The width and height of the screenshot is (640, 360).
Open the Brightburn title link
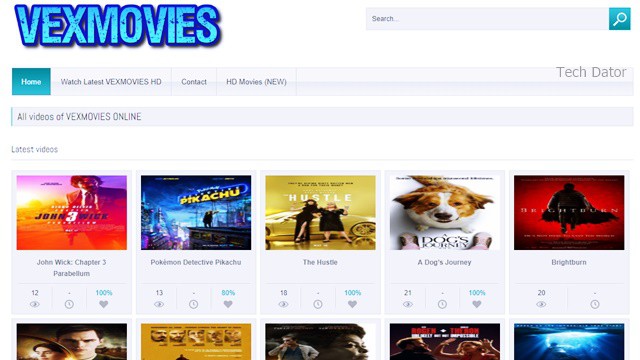[569, 262]
